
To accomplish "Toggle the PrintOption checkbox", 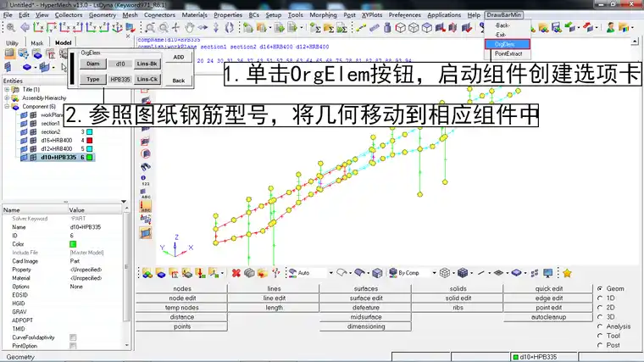I will [73, 346].
